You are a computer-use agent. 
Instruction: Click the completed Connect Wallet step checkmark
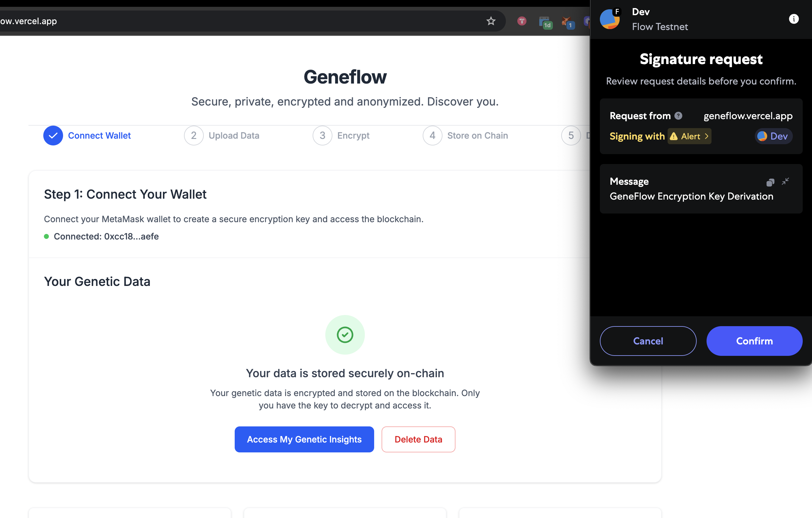53,136
